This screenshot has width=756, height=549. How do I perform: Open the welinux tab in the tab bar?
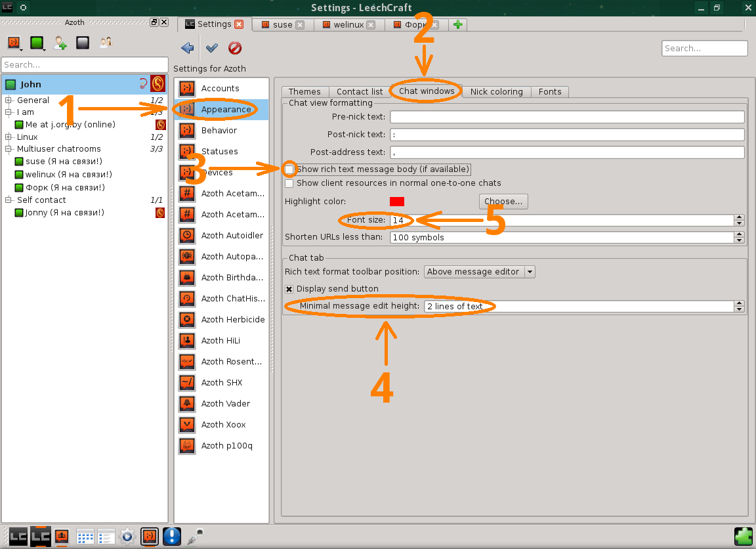click(348, 24)
